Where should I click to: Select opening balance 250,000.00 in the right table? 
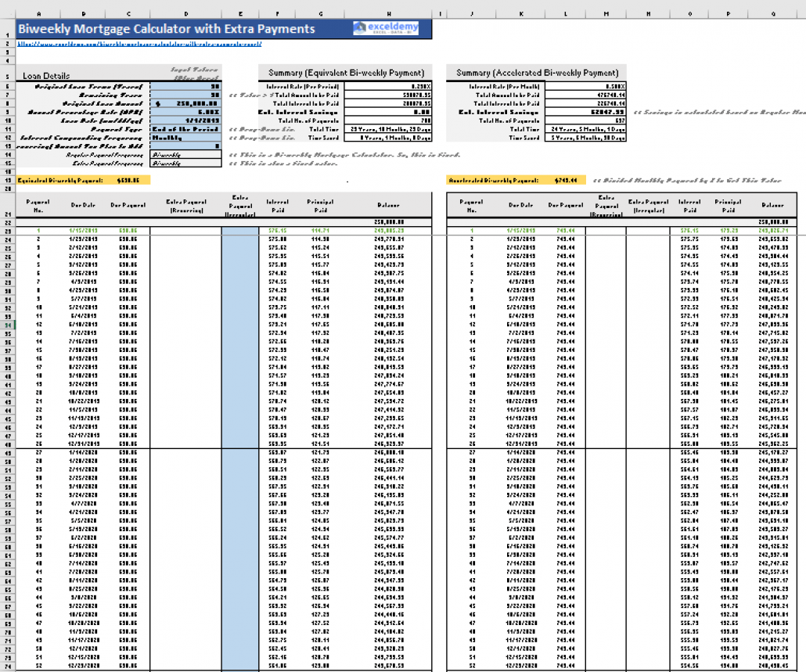773,222
